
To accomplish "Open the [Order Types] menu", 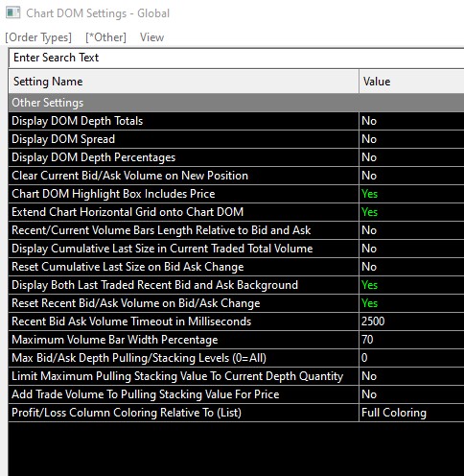I will [38, 37].
